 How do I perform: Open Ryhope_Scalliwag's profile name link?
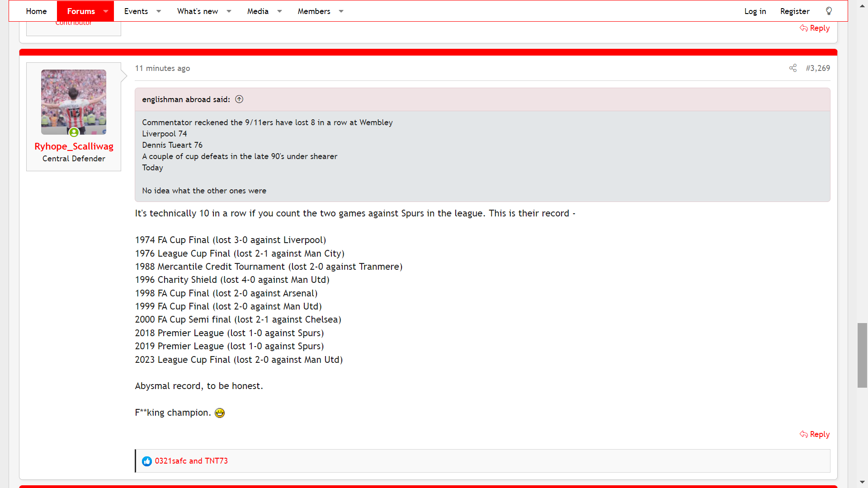(x=74, y=146)
